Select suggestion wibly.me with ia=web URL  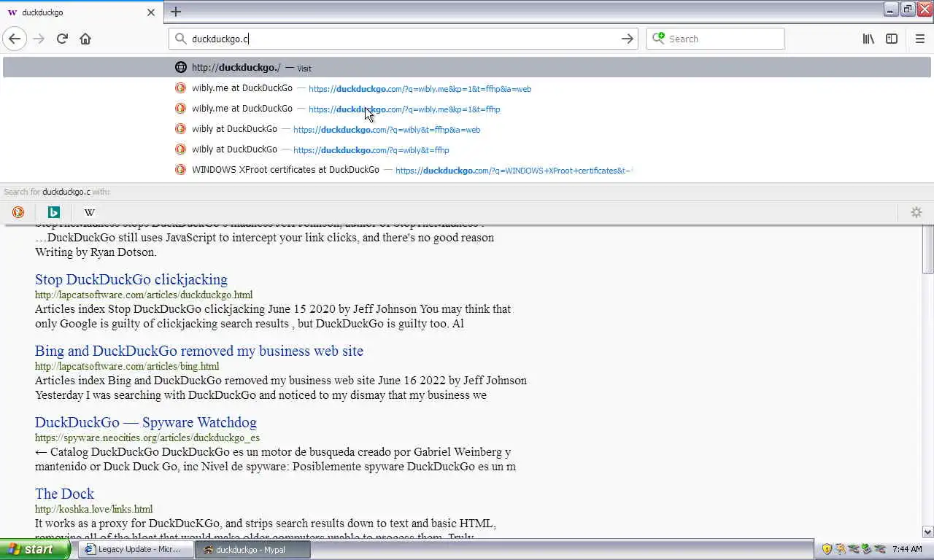tap(467, 88)
